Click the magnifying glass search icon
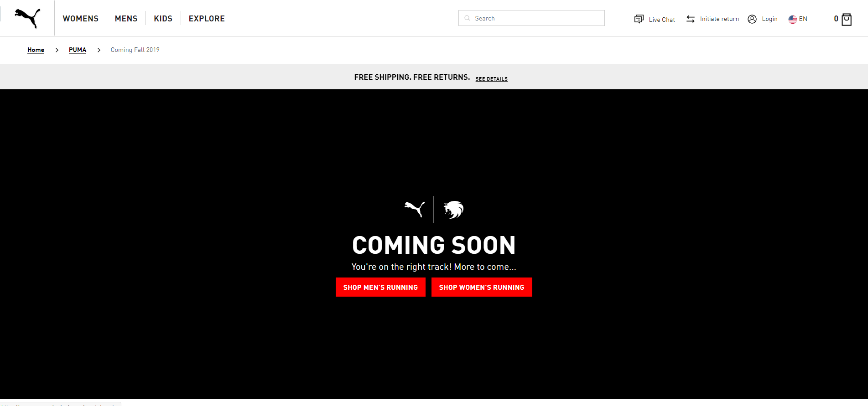 pyautogui.click(x=467, y=18)
